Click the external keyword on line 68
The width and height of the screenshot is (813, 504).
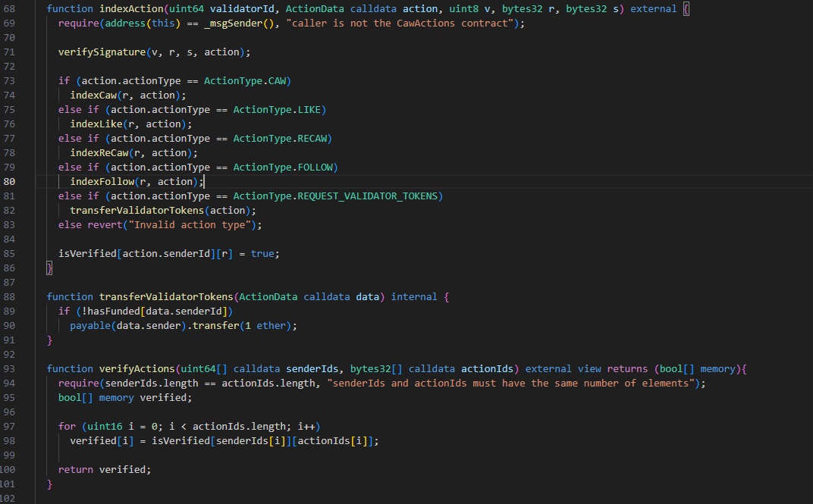click(653, 9)
